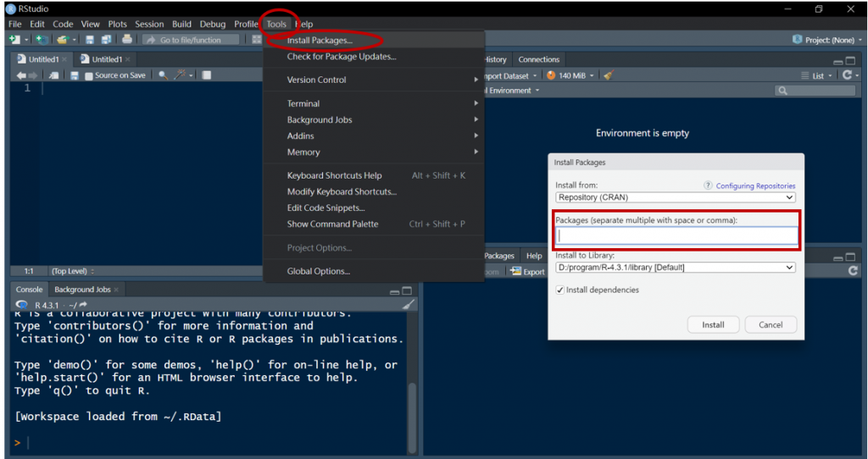Click the Environment pane refresh icon
This screenshot has height=459, width=868.
click(x=847, y=75)
